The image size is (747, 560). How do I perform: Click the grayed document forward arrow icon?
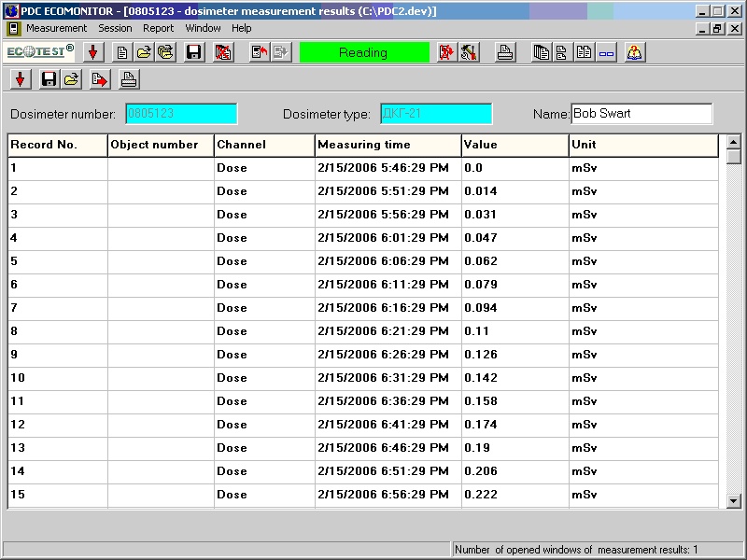(x=281, y=52)
